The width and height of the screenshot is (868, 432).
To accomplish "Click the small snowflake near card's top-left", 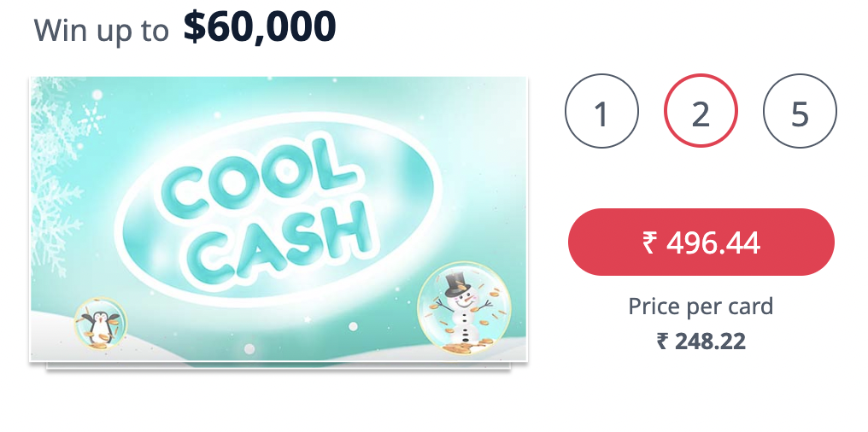I will pos(91,120).
